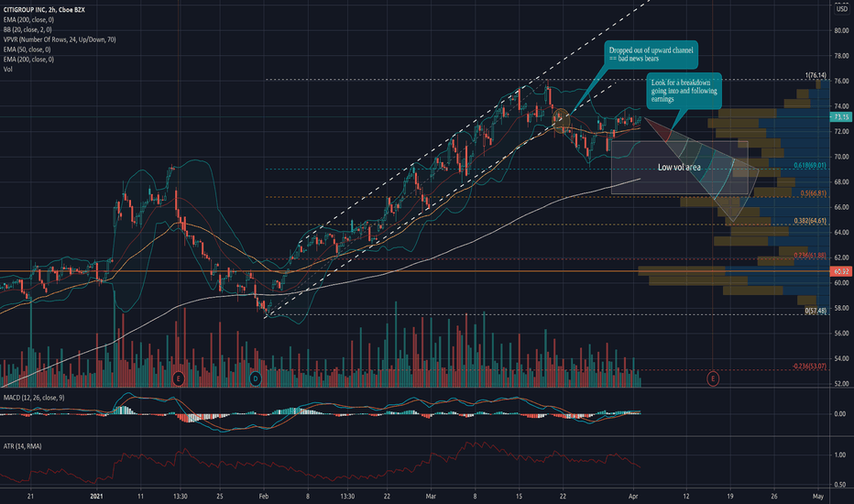
Task: Click the Feb label on the time axis
Action: [264, 497]
